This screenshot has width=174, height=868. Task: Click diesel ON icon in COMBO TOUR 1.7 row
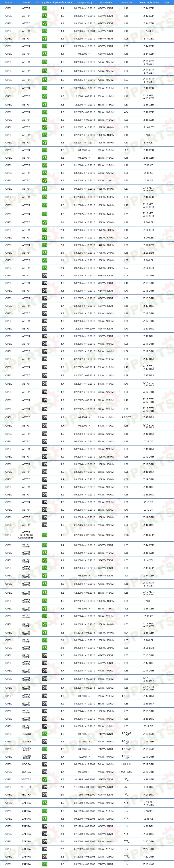[44, 757]
